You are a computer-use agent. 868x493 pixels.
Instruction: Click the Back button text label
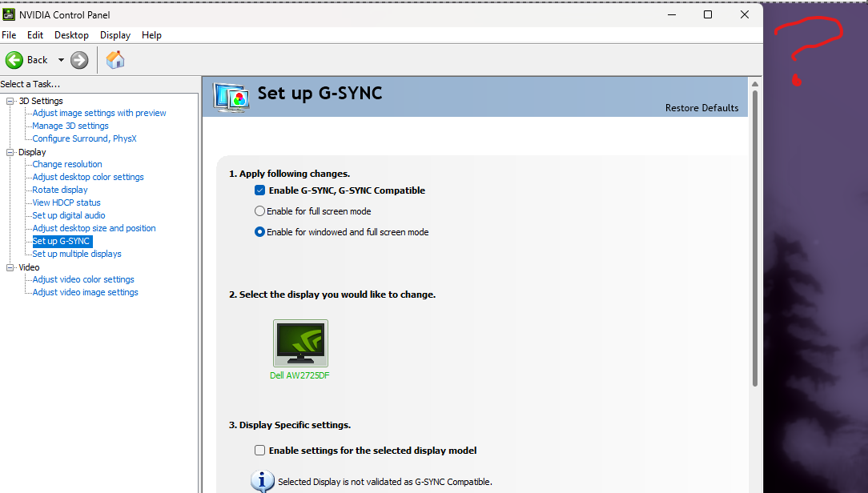pos(37,60)
